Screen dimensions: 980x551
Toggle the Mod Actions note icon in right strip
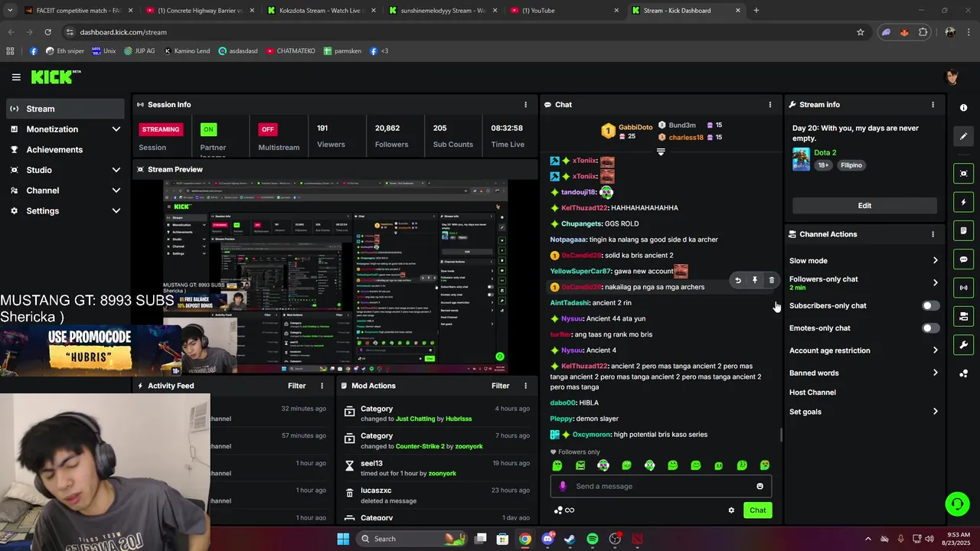[x=964, y=230]
